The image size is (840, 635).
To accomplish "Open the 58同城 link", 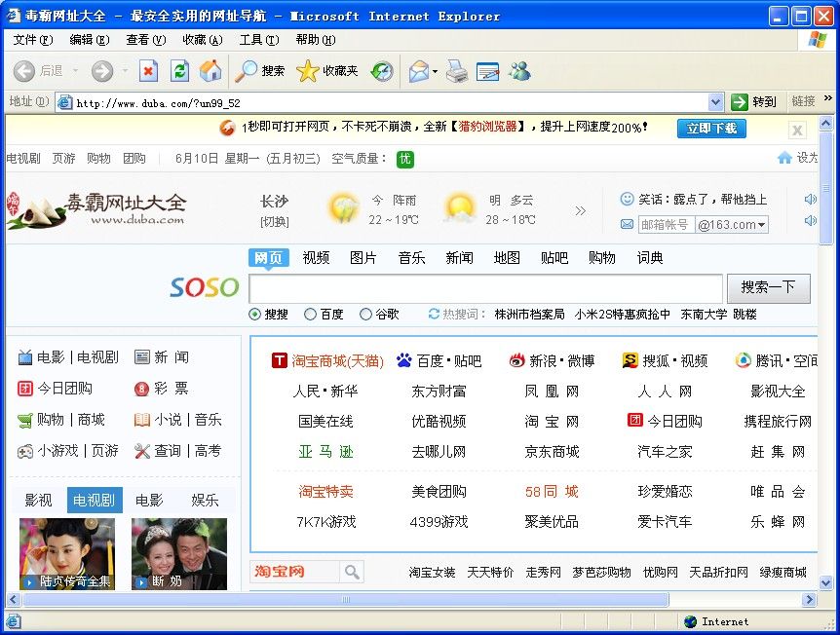I will [552, 492].
